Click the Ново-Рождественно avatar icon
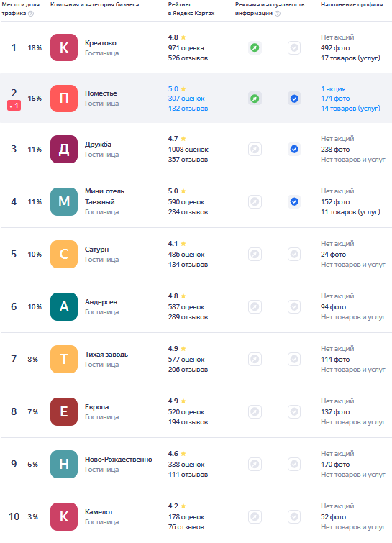The width and height of the screenshot is (392, 543). [64, 464]
